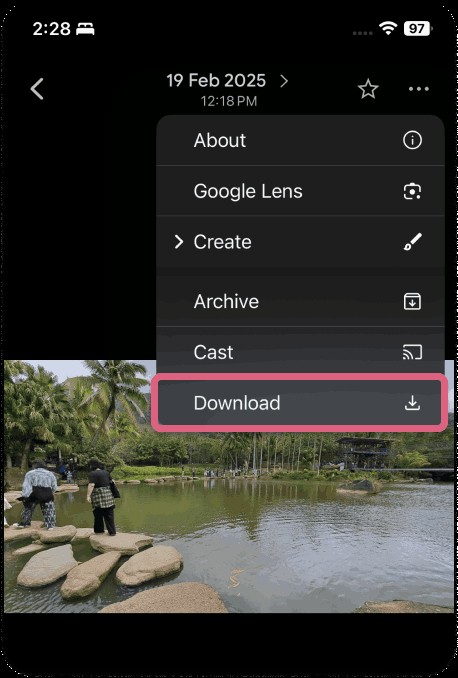Tap the chevron next to the date
This screenshot has width=458, height=678.
coord(284,81)
